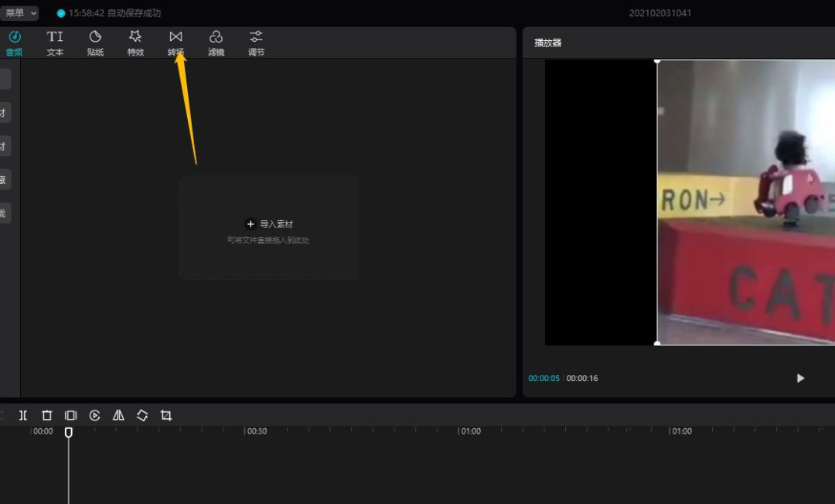Screen dimensions: 835x504
Task: Open the 滤镜 (Filters) panel
Action: point(216,43)
